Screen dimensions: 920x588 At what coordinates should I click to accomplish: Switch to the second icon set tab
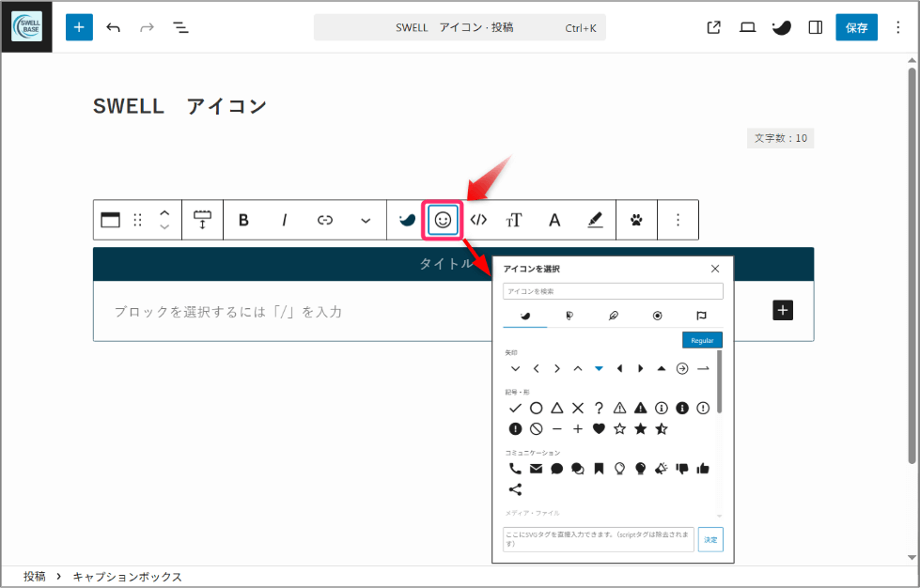point(569,316)
